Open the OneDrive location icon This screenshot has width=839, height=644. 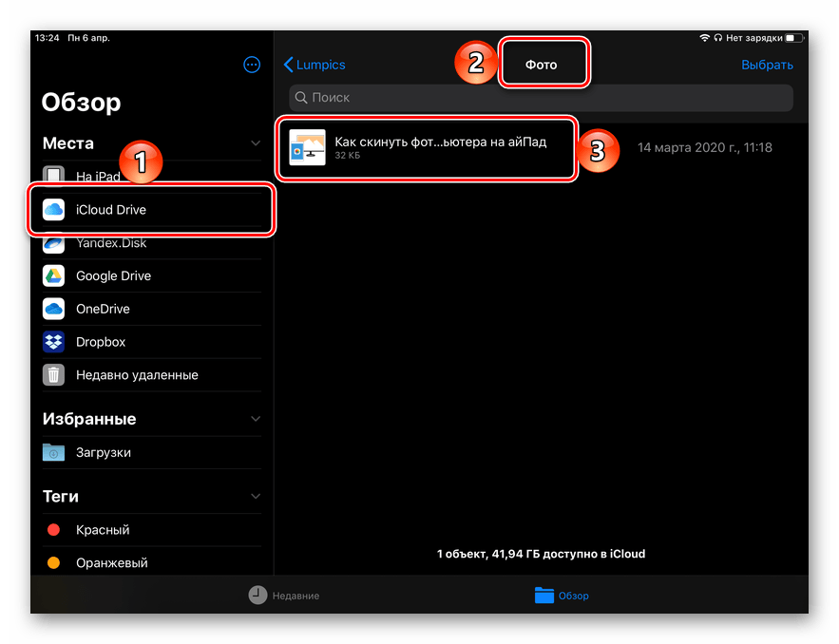54,309
